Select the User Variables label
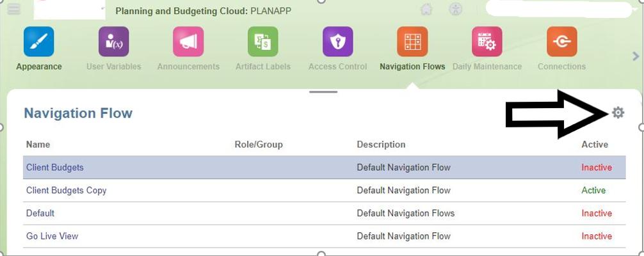The width and height of the screenshot is (644, 256). tap(114, 67)
